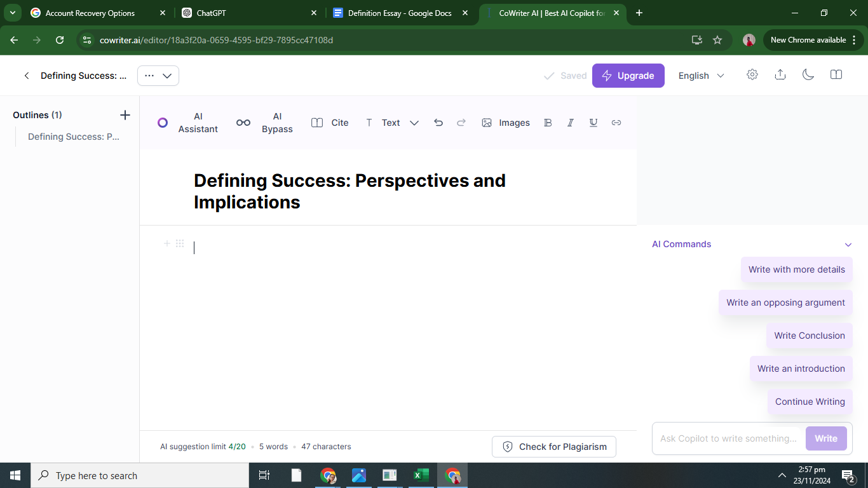The width and height of the screenshot is (868, 488).
Task: Insert Images into the document
Action: pyautogui.click(x=506, y=123)
